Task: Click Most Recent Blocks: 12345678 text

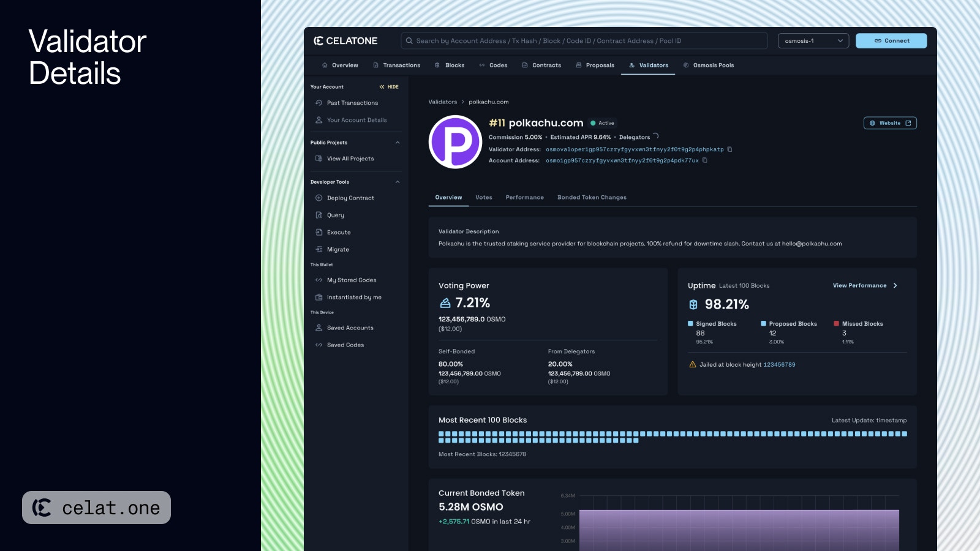Action: coord(482,454)
